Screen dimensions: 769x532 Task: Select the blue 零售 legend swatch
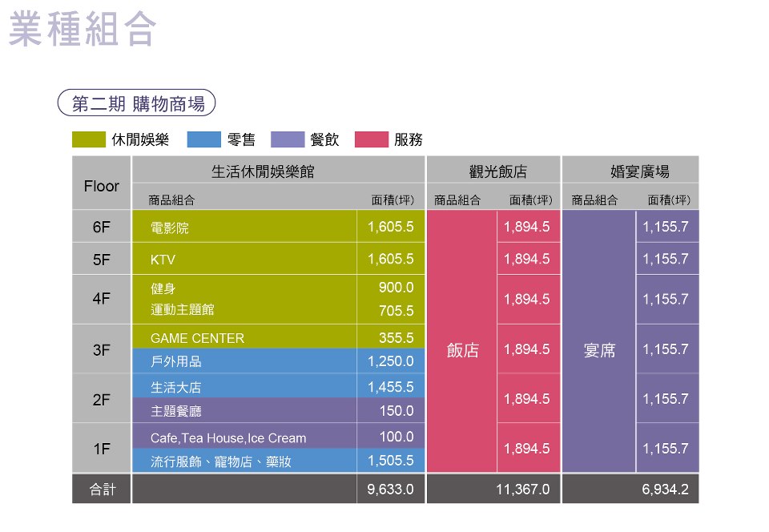pyautogui.click(x=204, y=139)
